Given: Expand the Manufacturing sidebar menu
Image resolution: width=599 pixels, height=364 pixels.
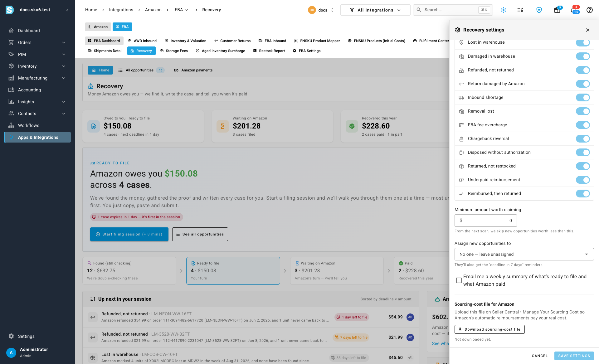Looking at the screenshot, I should coord(37,78).
